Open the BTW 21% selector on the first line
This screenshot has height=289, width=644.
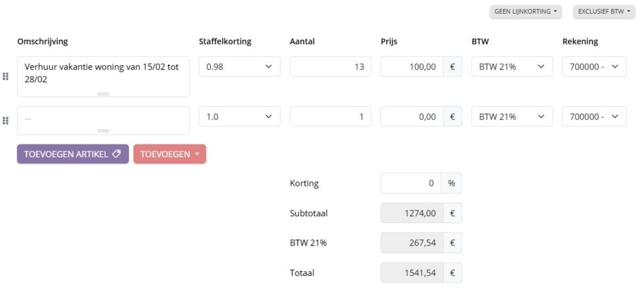point(512,67)
